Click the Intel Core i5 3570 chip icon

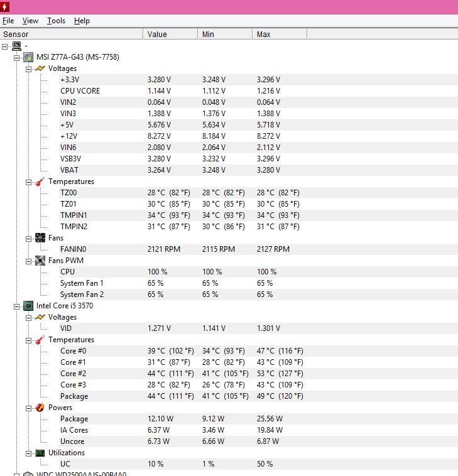click(x=28, y=306)
